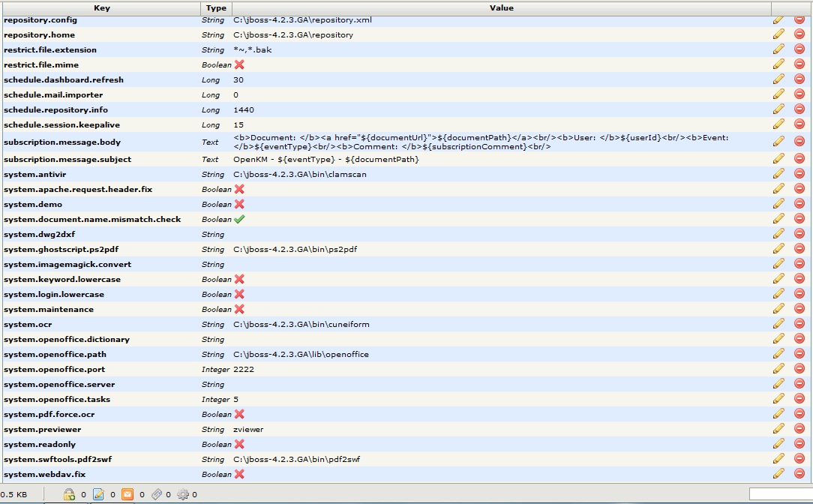Edit schedule.dashboard.refresh using the pencil icon
The image size is (813, 504).
point(778,79)
